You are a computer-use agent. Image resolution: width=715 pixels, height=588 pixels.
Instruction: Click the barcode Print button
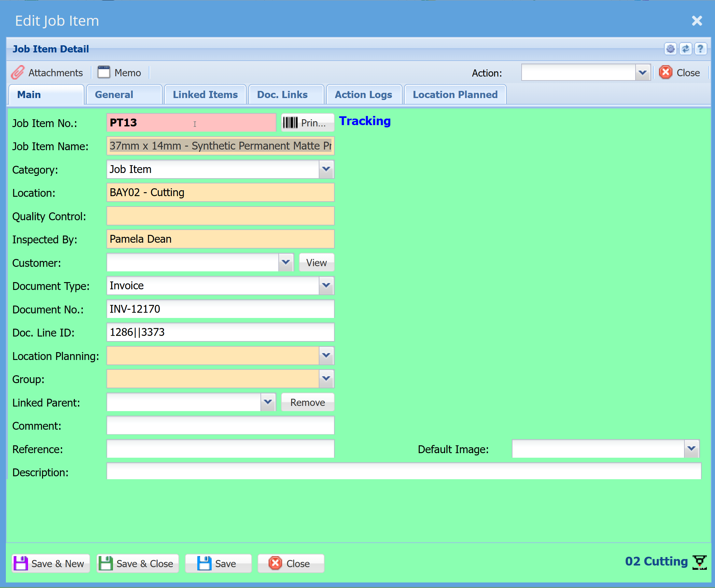pyautogui.click(x=307, y=122)
